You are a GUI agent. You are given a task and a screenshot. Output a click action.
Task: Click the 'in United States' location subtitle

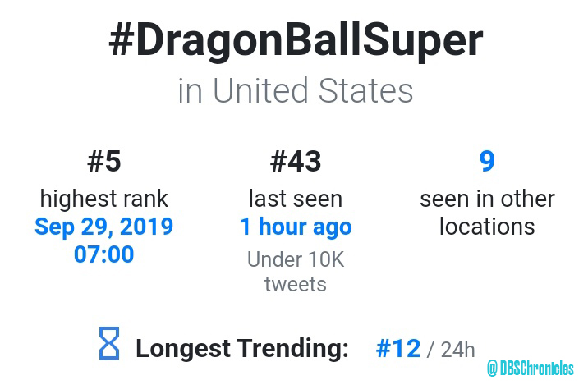tap(296, 90)
